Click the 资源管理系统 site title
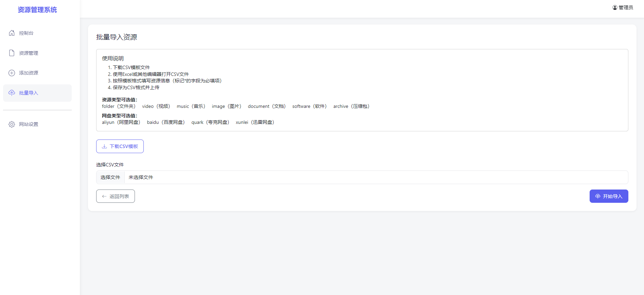The height and width of the screenshot is (295, 644). point(37,10)
